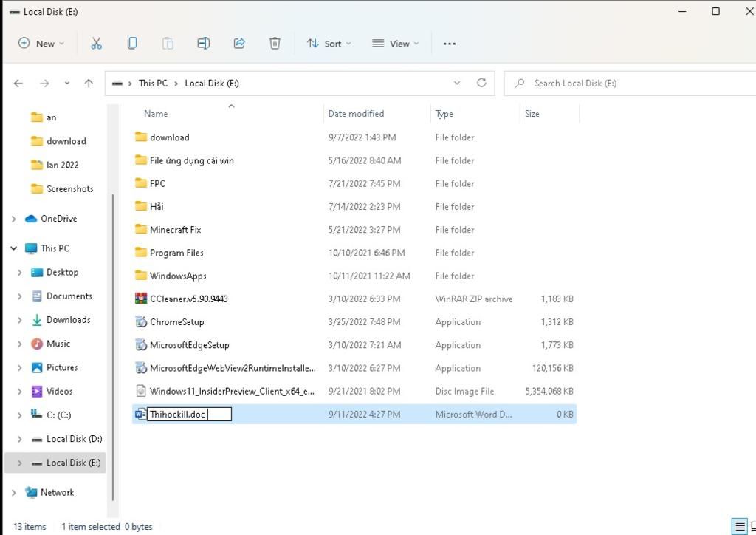Click Local Disk (E:) breadcrumb segment
Screen dimensions: 756x535
(212, 83)
